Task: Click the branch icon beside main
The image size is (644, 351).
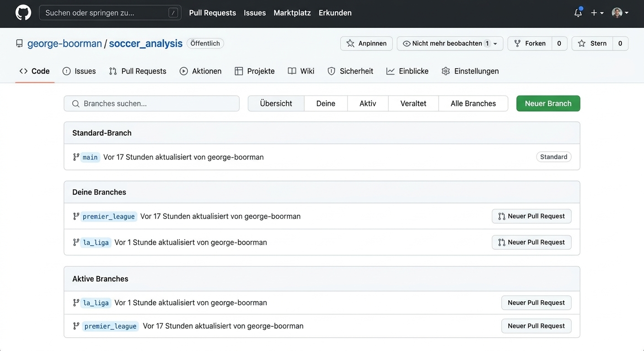Action: [76, 157]
